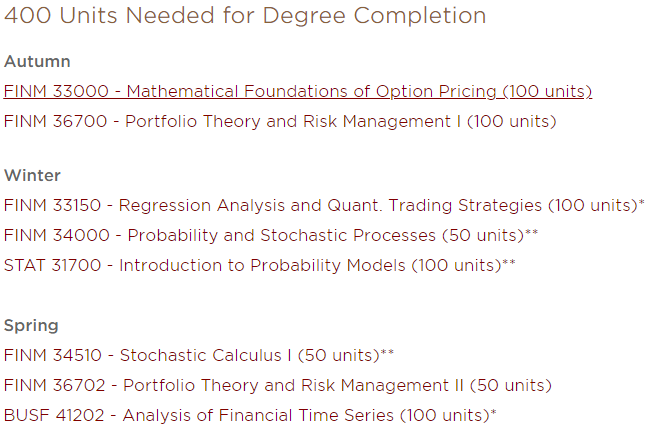This screenshot has height=432, width=653.
Task: Click the double asterisk after STAT 31700 units
Action: (x=508, y=262)
